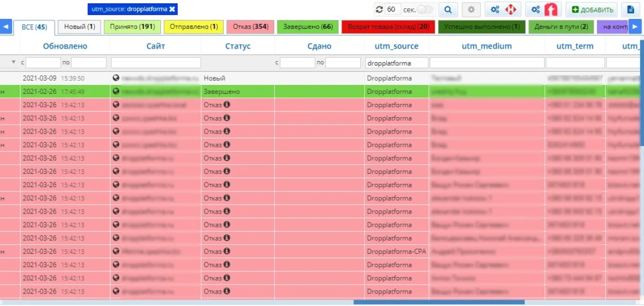644x306 pixels.
Task: Open the Отправлено (1) tab
Action: [194, 26]
